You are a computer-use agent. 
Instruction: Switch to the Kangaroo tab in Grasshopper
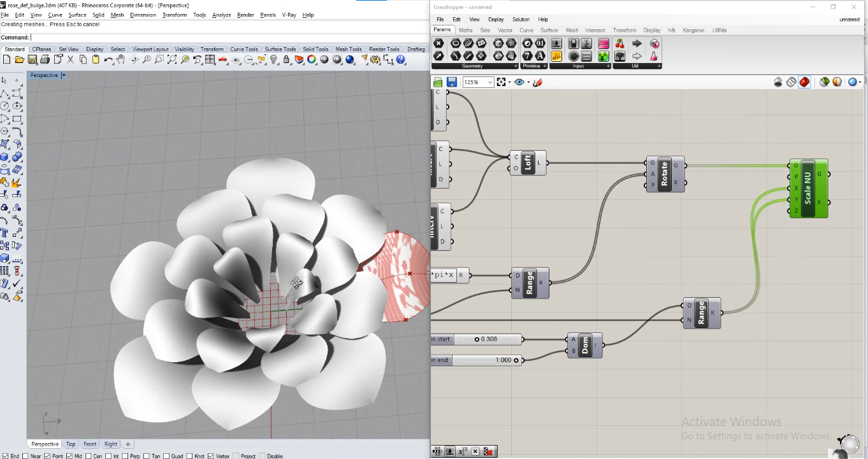[693, 30]
